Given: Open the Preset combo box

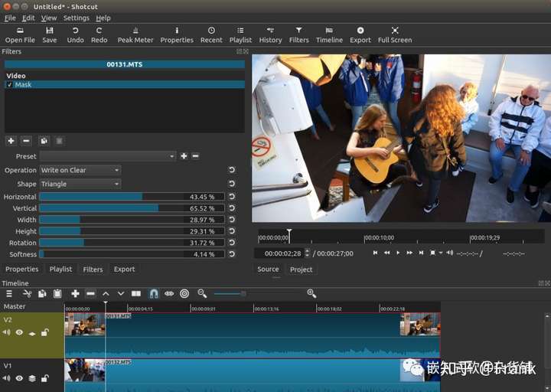Looking at the screenshot, I should pos(107,156).
